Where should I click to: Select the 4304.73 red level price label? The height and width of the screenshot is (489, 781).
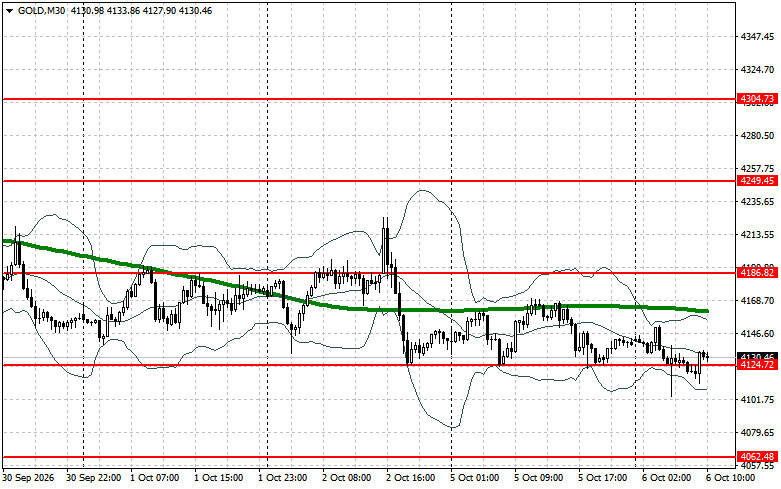[757, 99]
